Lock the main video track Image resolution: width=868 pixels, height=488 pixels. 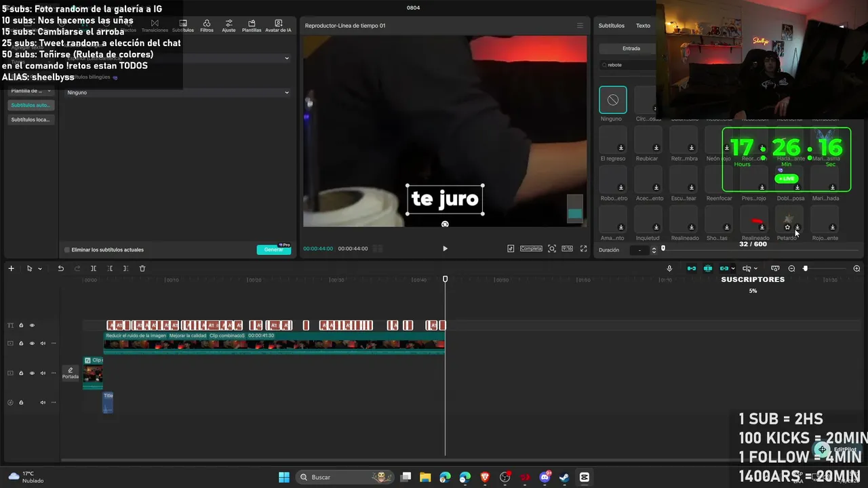21,344
